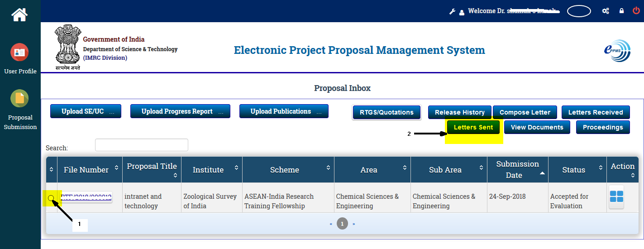This screenshot has width=644, height=249.
Task: Select the radio button for the proposal row
Action: tap(51, 198)
